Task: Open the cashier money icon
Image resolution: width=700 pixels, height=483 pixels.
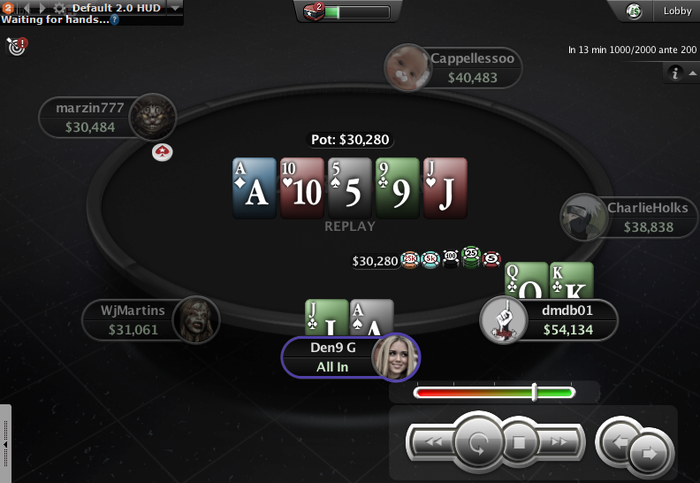Action: pyautogui.click(x=633, y=11)
